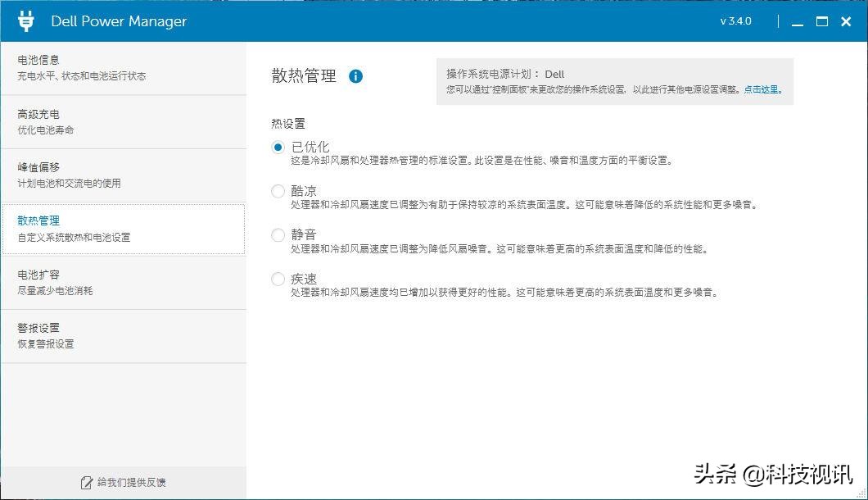The height and width of the screenshot is (500, 868).
Task: Minimize the Dell Power Manager window
Action: 798,22
